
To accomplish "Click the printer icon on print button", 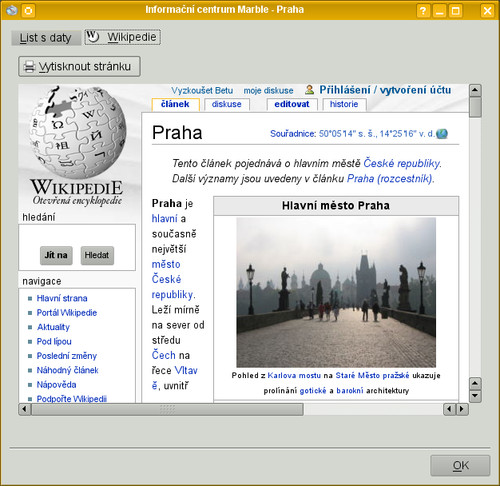I will (29, 67).
